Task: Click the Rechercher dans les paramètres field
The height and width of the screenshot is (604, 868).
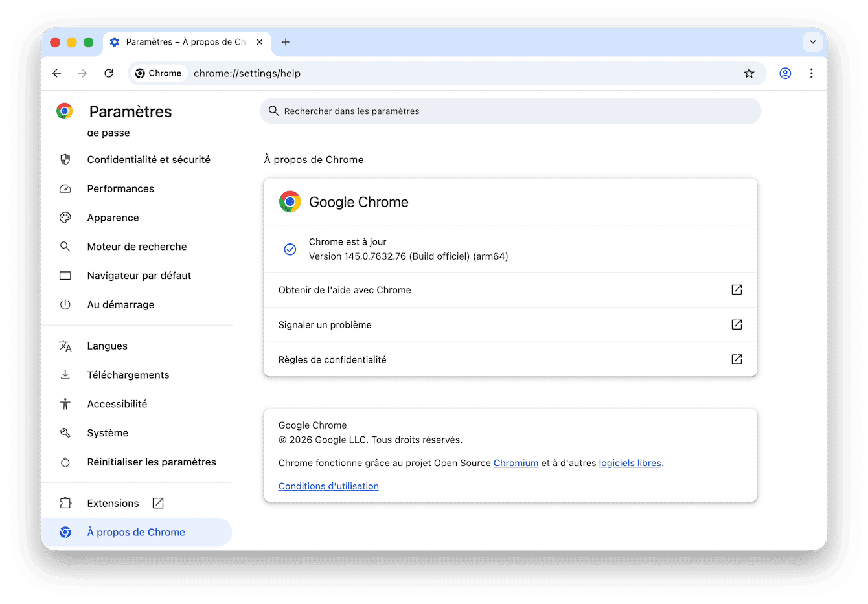Action: tap(510, 111)
